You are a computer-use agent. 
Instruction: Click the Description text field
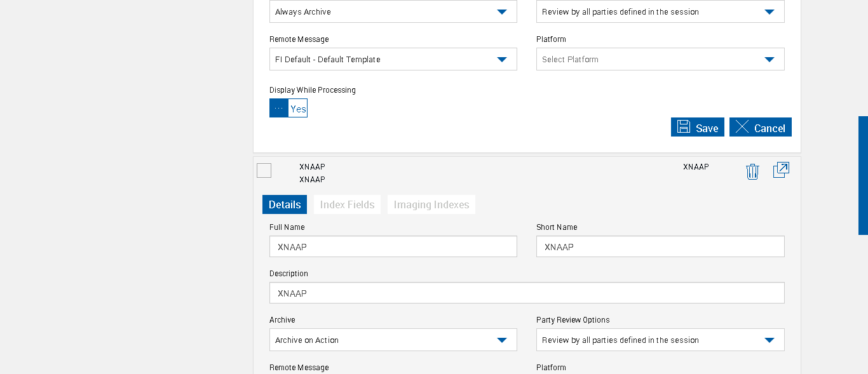coord(526,293)
